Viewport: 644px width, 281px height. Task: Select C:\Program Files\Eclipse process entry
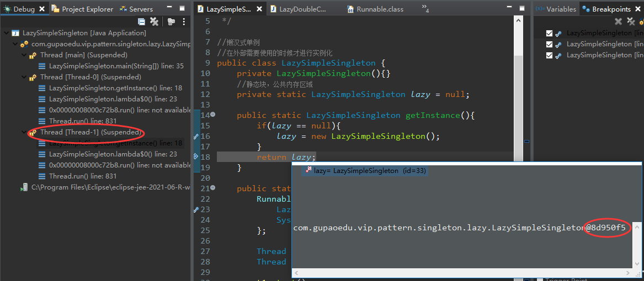[111, 187]
